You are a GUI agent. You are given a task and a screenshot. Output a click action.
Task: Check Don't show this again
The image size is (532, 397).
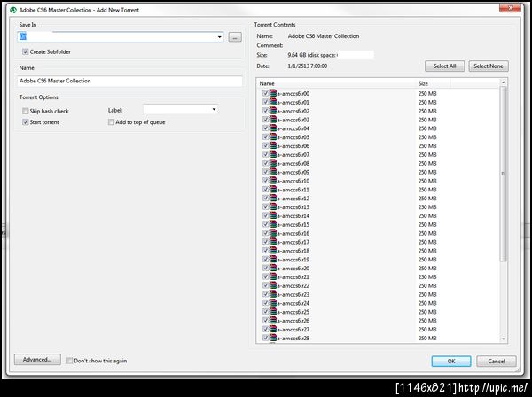point(69,361)
